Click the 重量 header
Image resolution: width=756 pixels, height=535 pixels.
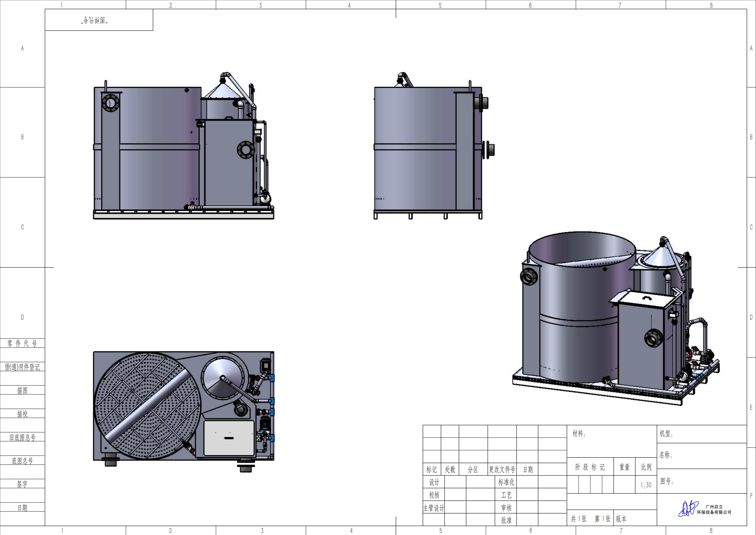[x=624, y=466]
